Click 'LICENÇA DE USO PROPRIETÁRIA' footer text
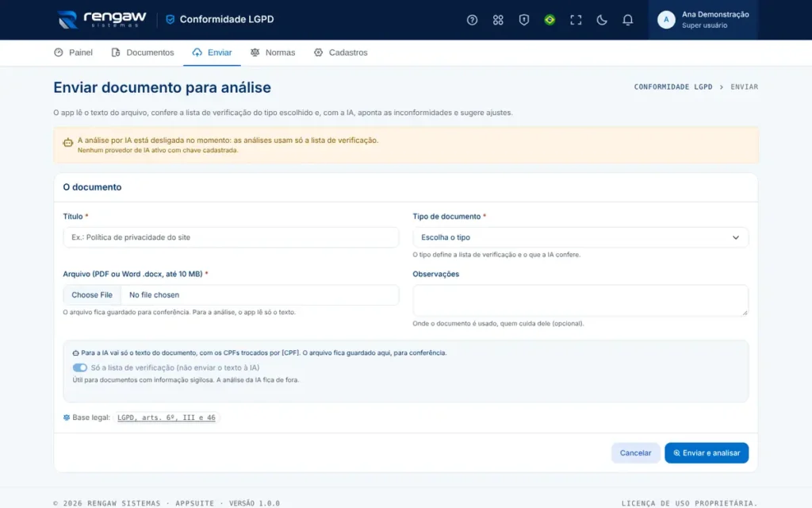The width and height of the screenshot is (812, 508). coord(689,503)
